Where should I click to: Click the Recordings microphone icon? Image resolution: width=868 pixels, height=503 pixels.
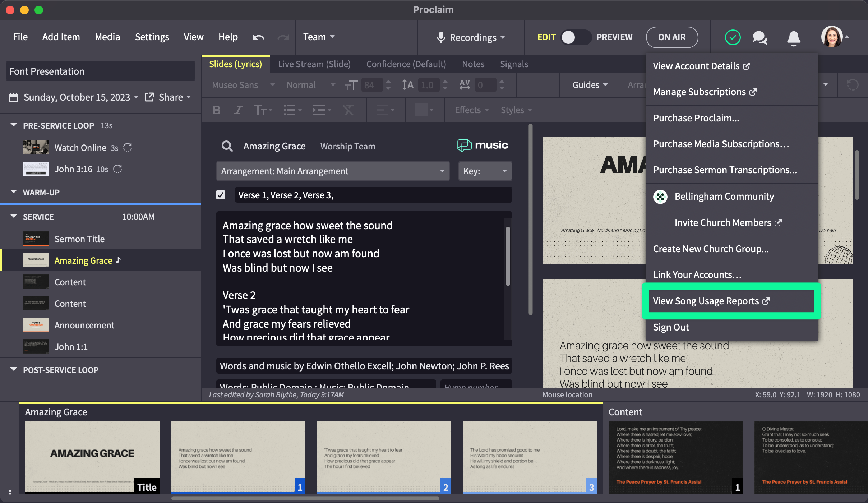pyautogui.click(x=441, y=37)
